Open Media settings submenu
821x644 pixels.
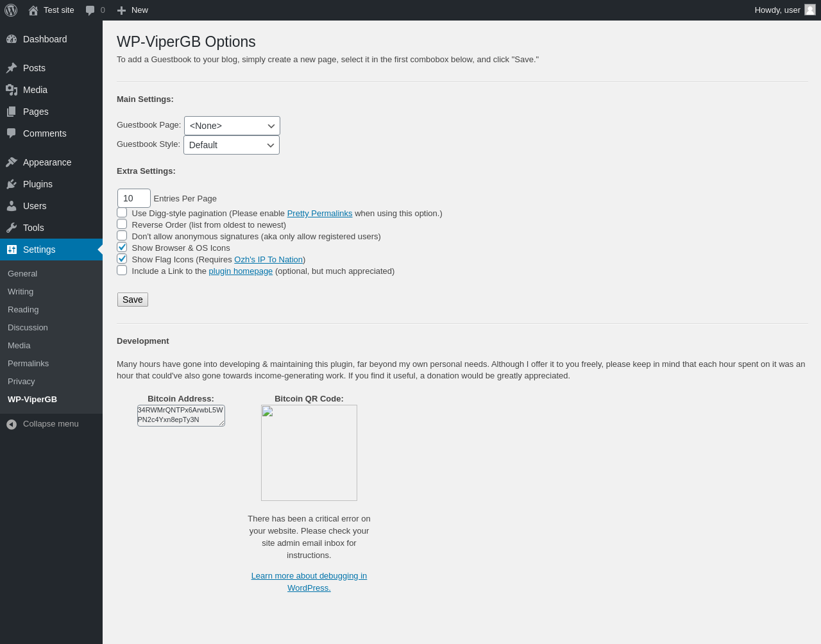pos(19,345)
